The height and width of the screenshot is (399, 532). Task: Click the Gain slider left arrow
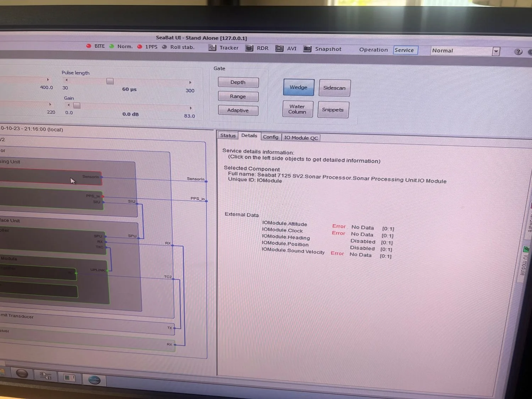[x=68, y=105]
